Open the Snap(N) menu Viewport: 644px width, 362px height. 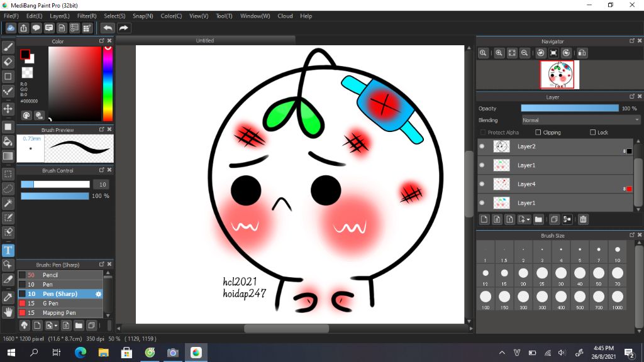(x=143, y=16)
